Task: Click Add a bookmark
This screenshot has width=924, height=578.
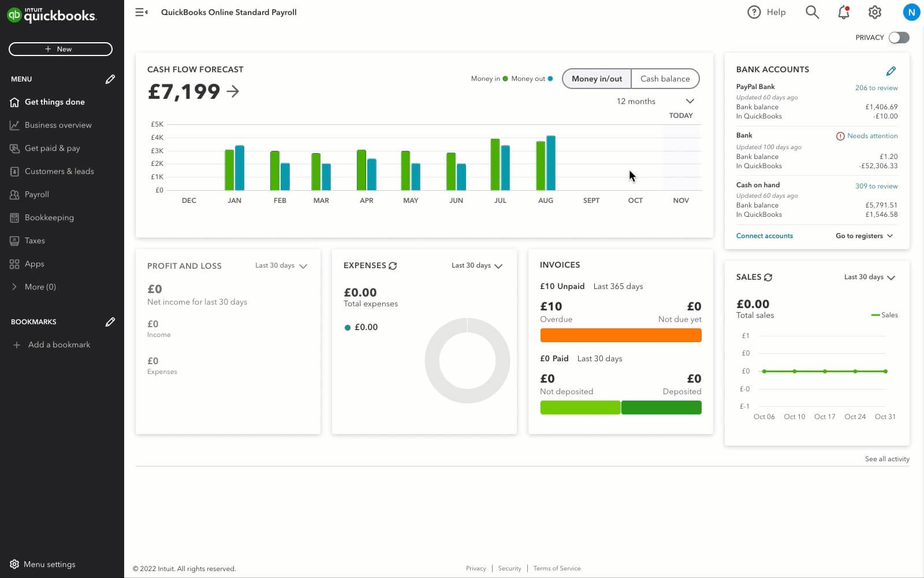Action: (58, 344)
